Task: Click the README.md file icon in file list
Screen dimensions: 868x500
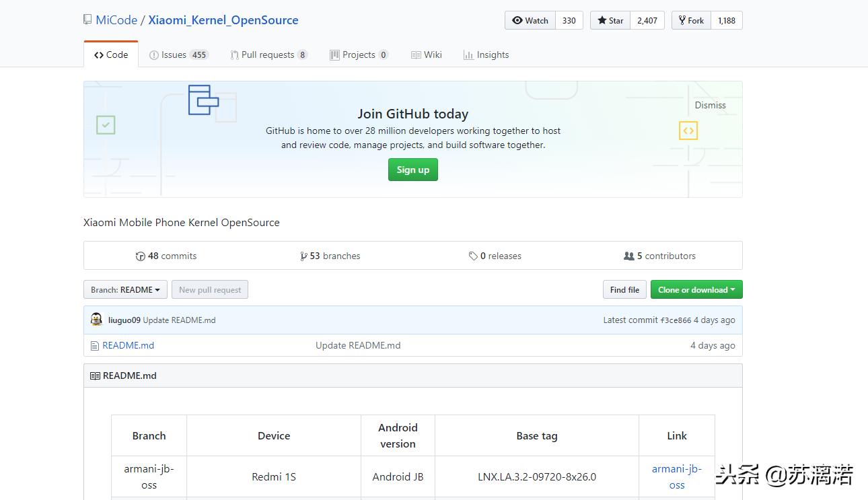Action: point(95,346)
